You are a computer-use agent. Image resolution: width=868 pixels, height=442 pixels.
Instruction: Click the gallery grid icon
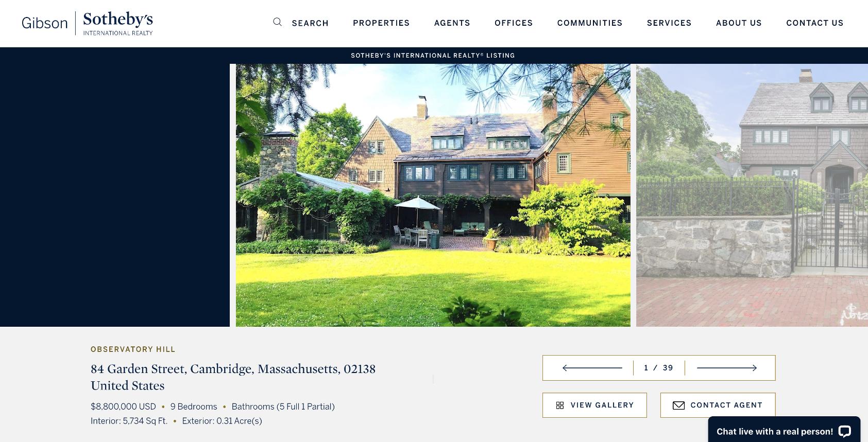click(x=560, y=405)
